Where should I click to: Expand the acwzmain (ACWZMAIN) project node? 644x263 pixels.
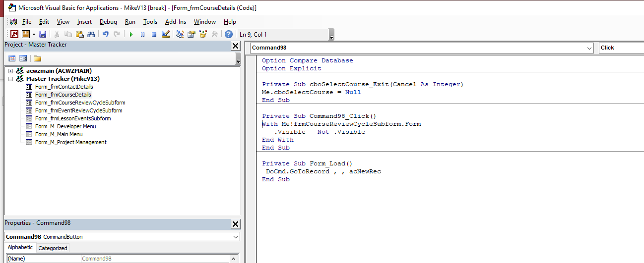tap(10, 71)
